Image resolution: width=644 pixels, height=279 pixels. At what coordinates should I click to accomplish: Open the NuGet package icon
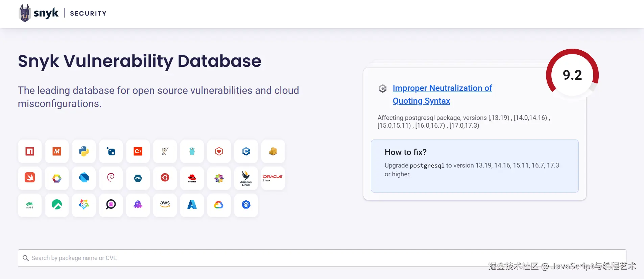(x=111, y=151)
